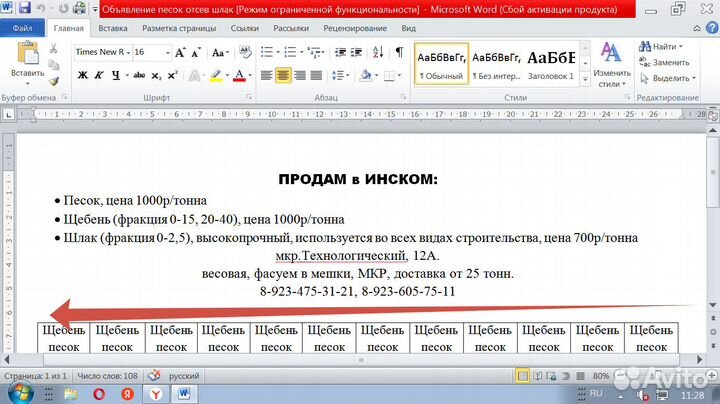Viewport: 720px width, 404px height.
Task: Click the spelling check icon in status bar
Action: pyautogui.click(x=154, y=376)
